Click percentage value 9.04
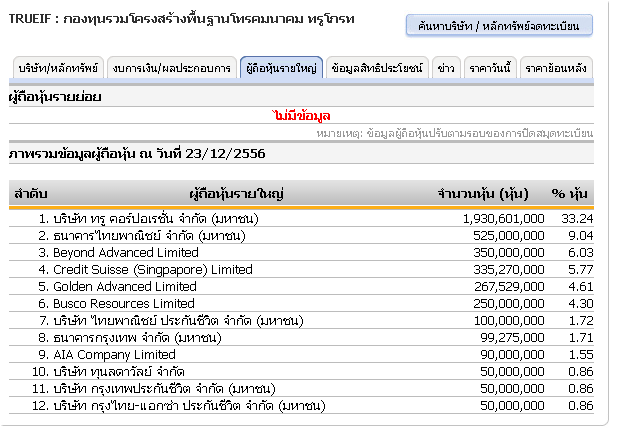This screenshot has width=618, height=434. pos(581,235)
